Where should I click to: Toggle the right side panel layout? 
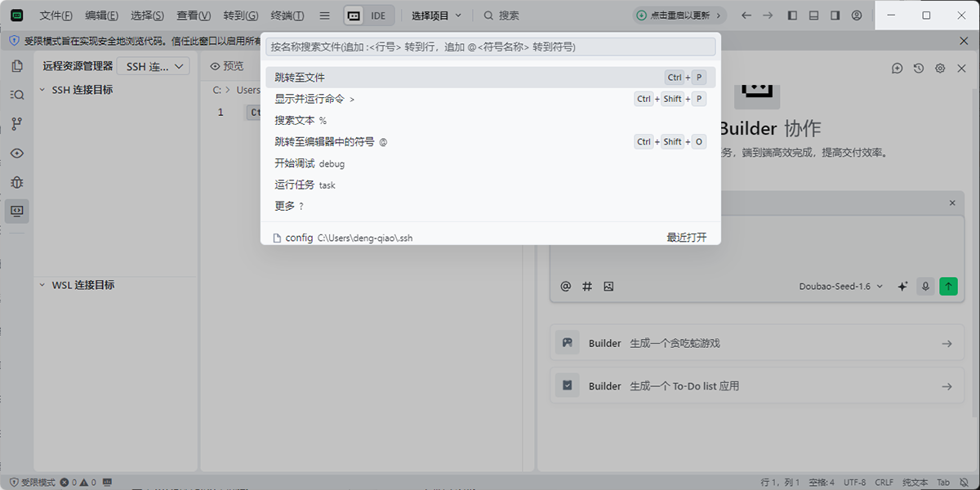835,16
